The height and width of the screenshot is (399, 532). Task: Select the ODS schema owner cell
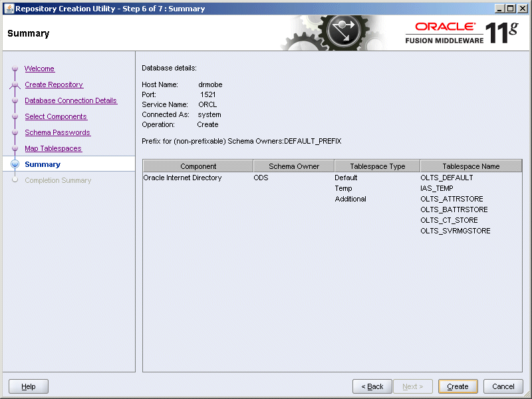click(x=261, y=178)
